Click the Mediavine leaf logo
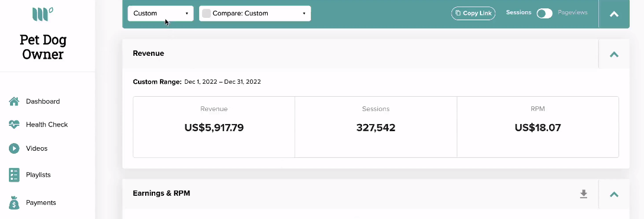The width and height of the screenshot is (644, 219). tap(43, 14)
